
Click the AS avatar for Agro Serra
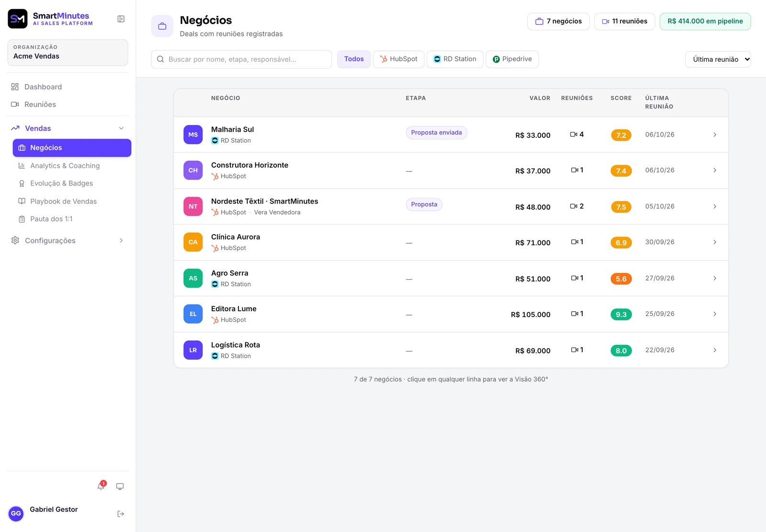coord(193,278)
